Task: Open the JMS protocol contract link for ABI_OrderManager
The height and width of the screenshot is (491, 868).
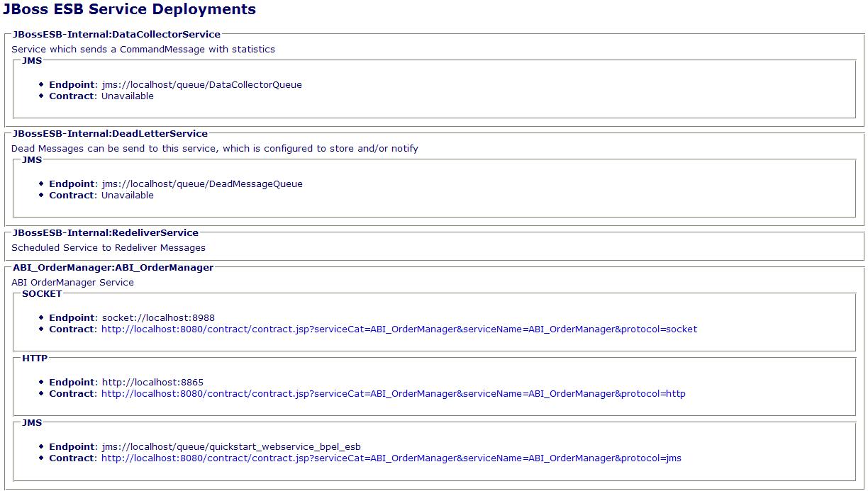Action: click(x=391, y=458)
